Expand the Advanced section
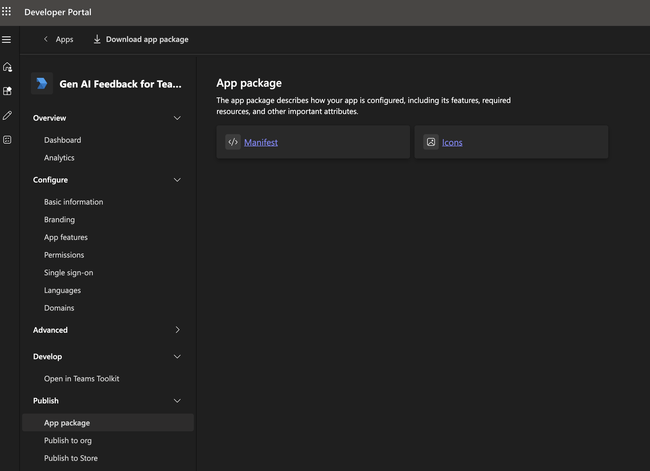 pos(177,330)
